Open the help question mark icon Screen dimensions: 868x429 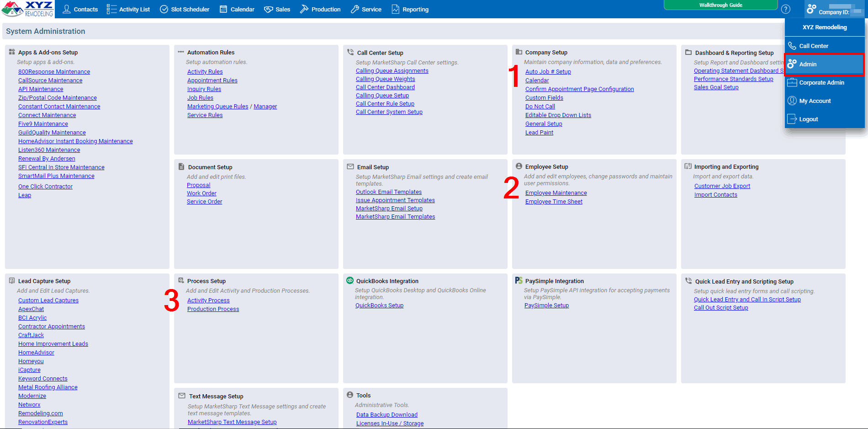(786, 9)
